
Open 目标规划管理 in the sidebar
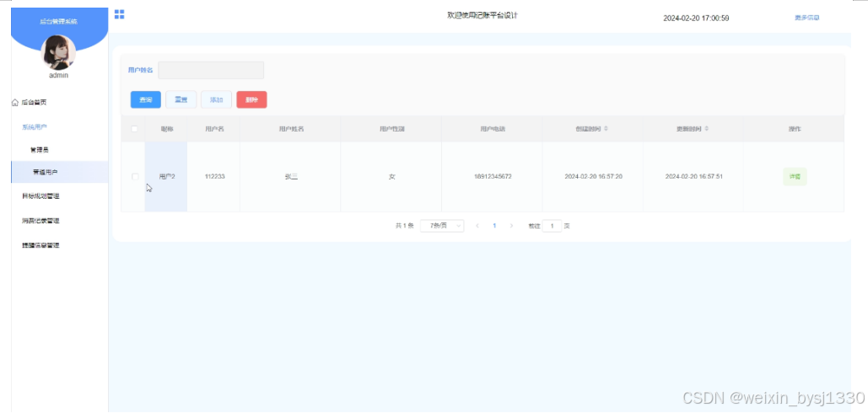40,196
